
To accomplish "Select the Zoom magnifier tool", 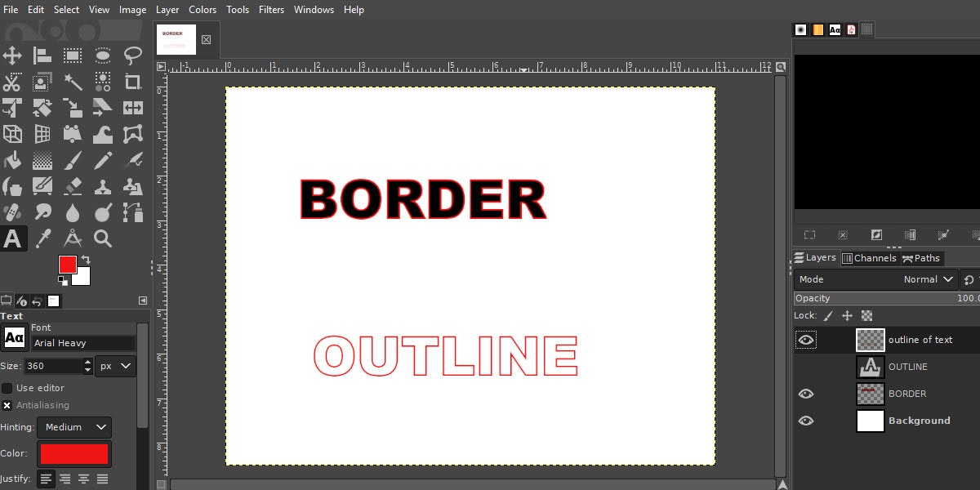I will (x=103, y=238).
